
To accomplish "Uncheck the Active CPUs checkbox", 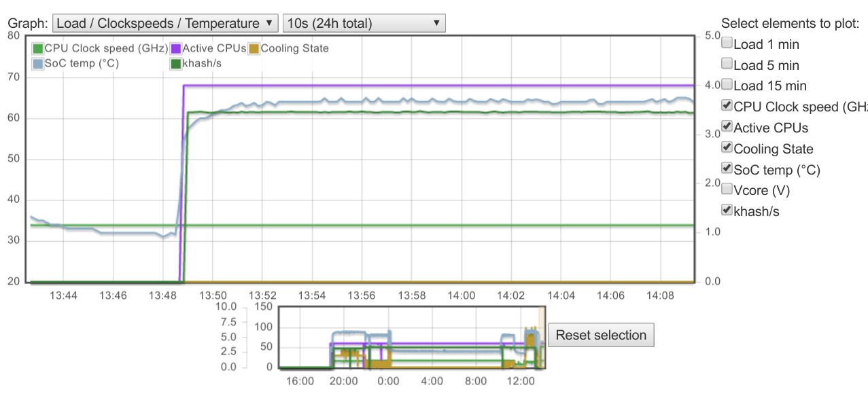I will pyautogui.click(x=727, y=126).
